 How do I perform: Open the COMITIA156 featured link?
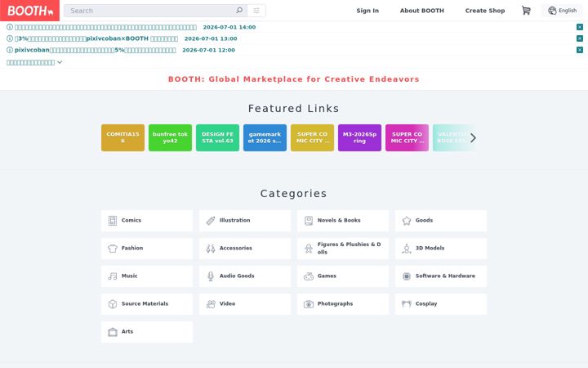[x=122, y=138]
